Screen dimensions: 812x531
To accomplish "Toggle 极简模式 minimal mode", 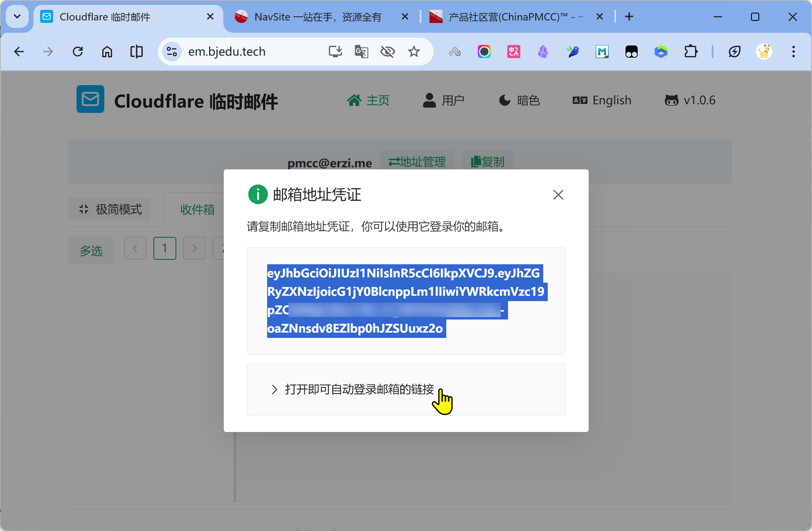I will pos(110,209).
